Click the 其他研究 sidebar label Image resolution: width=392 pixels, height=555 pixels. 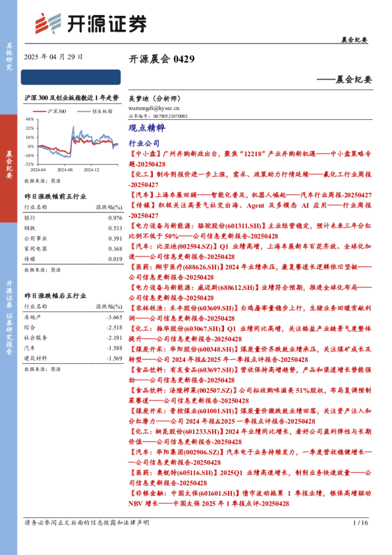coord(9,56)
